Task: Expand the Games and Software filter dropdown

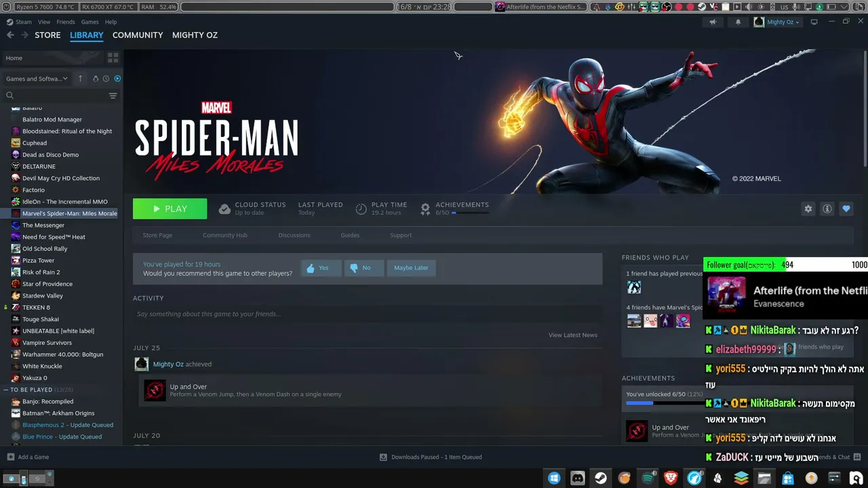Action: tap(37, 79)
